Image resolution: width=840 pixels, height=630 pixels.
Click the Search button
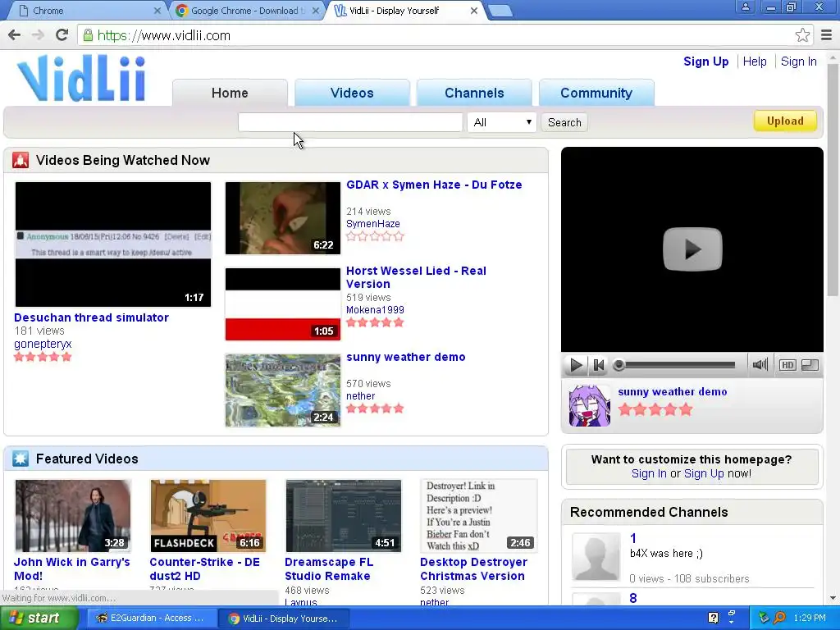pos(564,123)
